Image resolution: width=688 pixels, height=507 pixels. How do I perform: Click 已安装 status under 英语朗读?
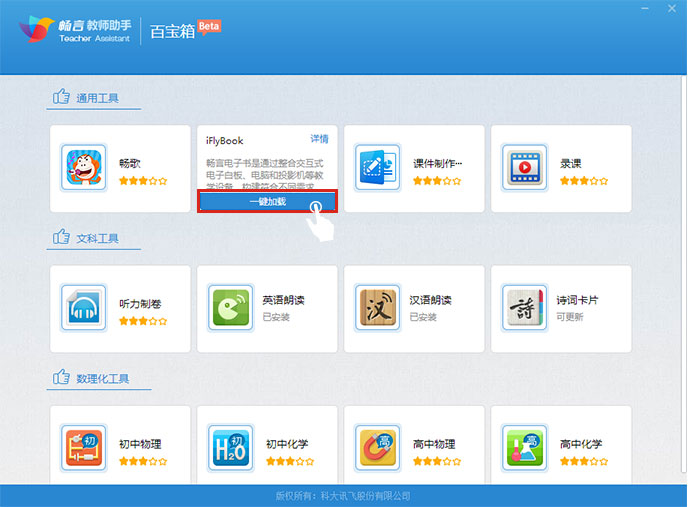click(x=276, y=317)
